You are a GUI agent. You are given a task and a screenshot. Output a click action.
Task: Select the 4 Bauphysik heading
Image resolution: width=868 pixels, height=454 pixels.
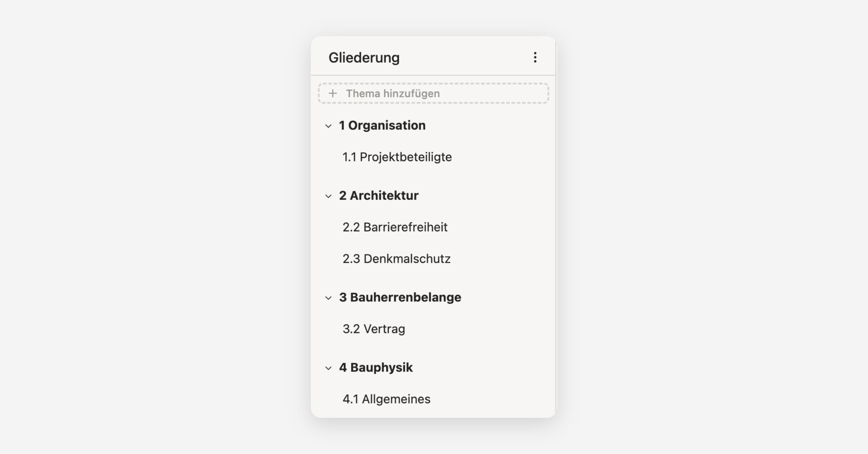point(376,367)
